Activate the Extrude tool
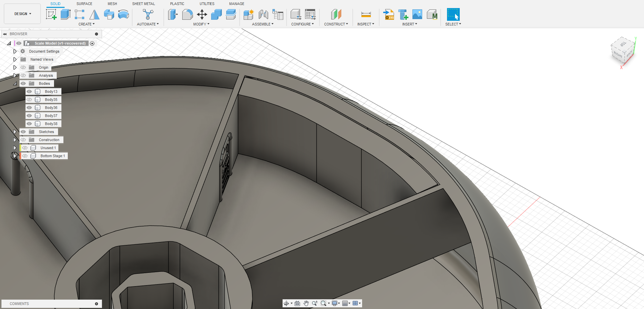The width and height of the screenshot is (644, 309). (x=65, y=14)
